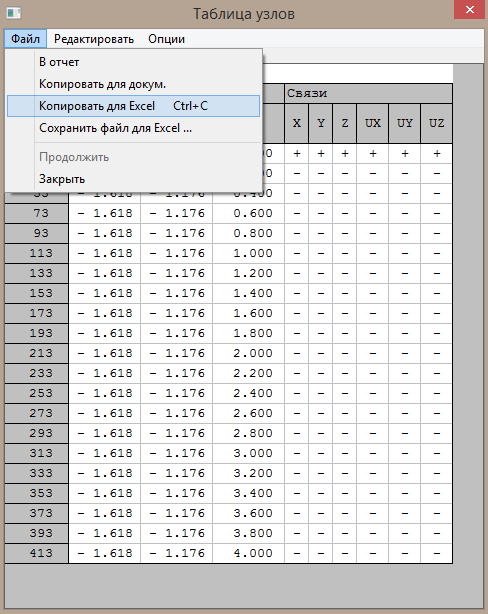
Task: Click the cell with value 3.600
Action: (248, 513)
